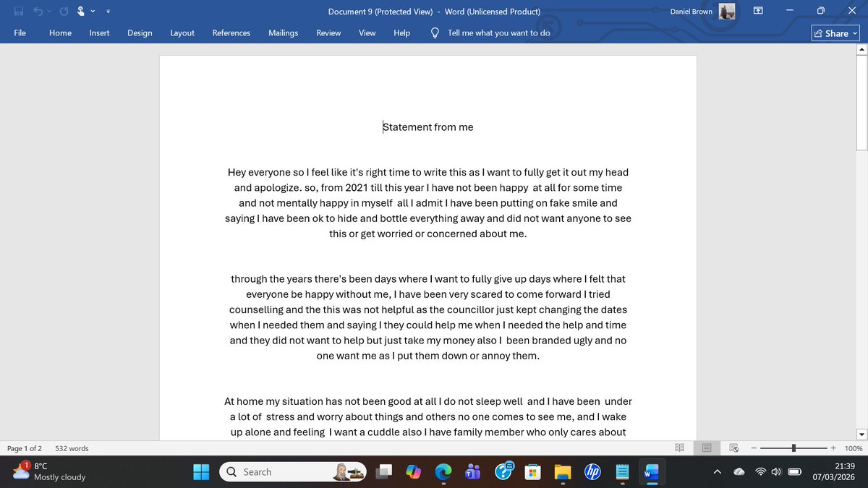Activate Touch/Mouse Mode icon

81,11
